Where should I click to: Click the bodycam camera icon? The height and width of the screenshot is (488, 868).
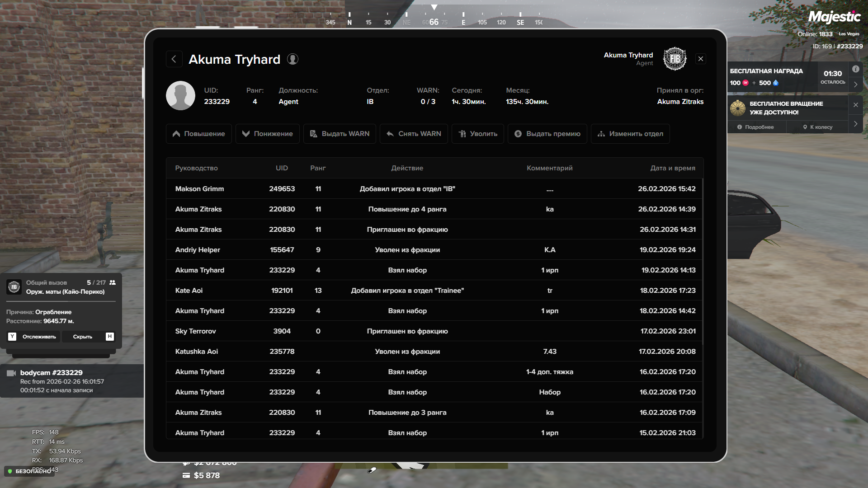tap(11, 373)
